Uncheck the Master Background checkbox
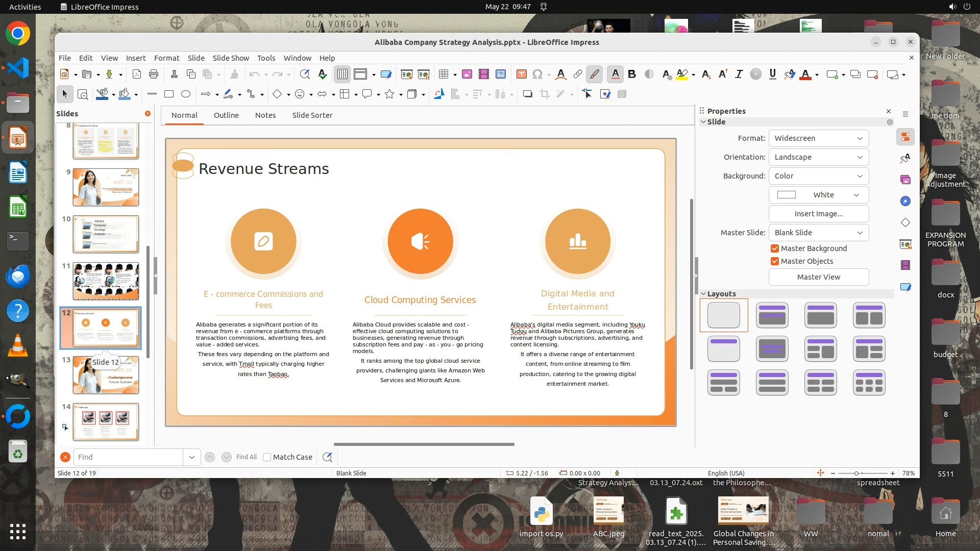Image resolution: width=980 pixels, height=551 pixels. tap(775, 248)
